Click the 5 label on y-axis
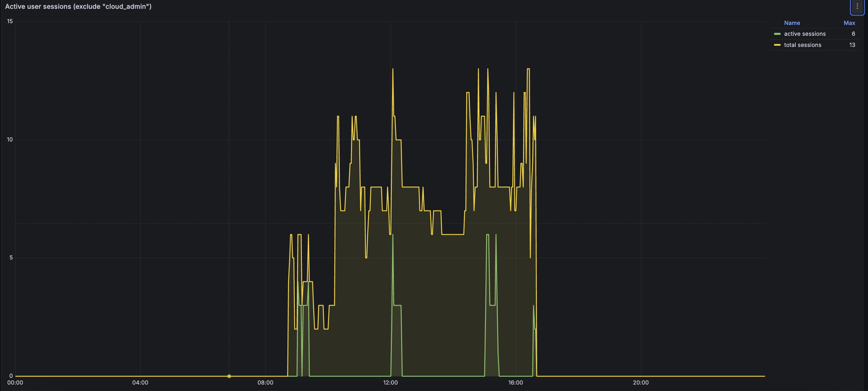The width and height of the screenshot is (868, 391). [x=11, y=258]
